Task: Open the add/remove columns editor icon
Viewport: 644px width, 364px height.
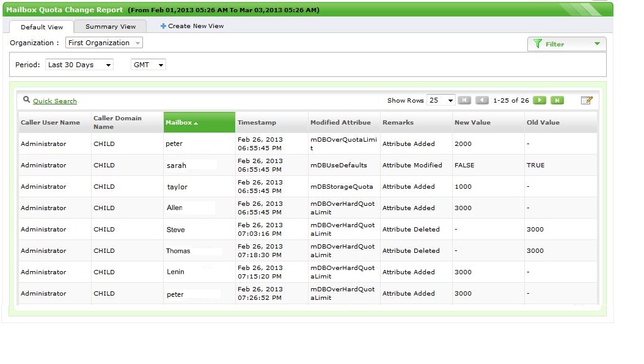Action: tap(587, 101)
